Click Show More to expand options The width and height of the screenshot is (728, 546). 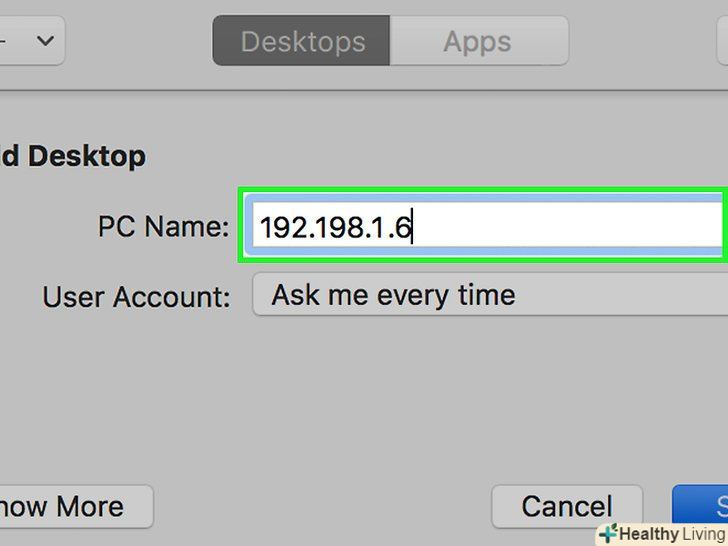pyautogui.click(x=70, y=506)
